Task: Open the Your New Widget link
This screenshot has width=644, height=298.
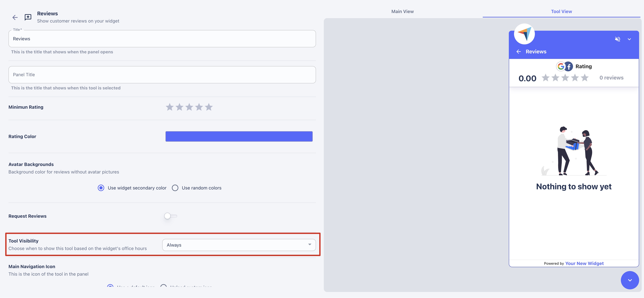Action: 584,263
